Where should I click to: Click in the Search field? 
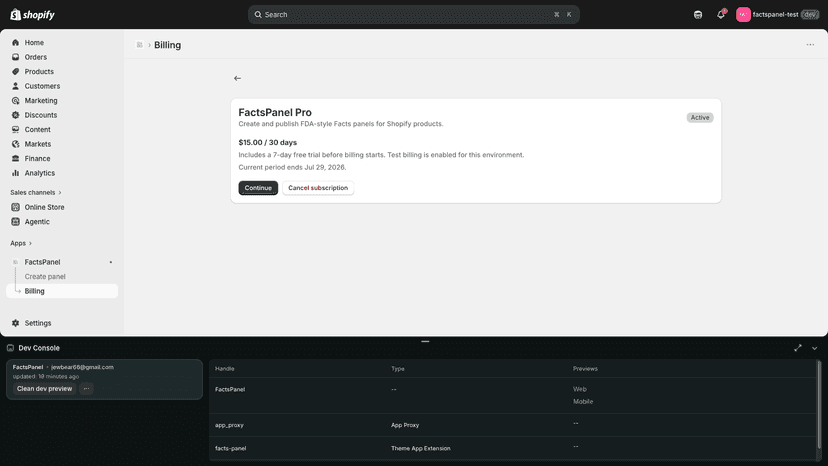tap(414, 14)
